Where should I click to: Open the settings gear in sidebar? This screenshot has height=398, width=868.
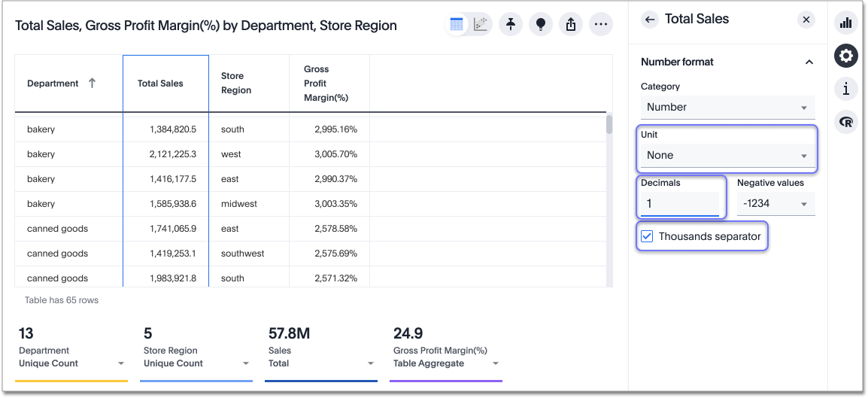click(x=846, y=56)
